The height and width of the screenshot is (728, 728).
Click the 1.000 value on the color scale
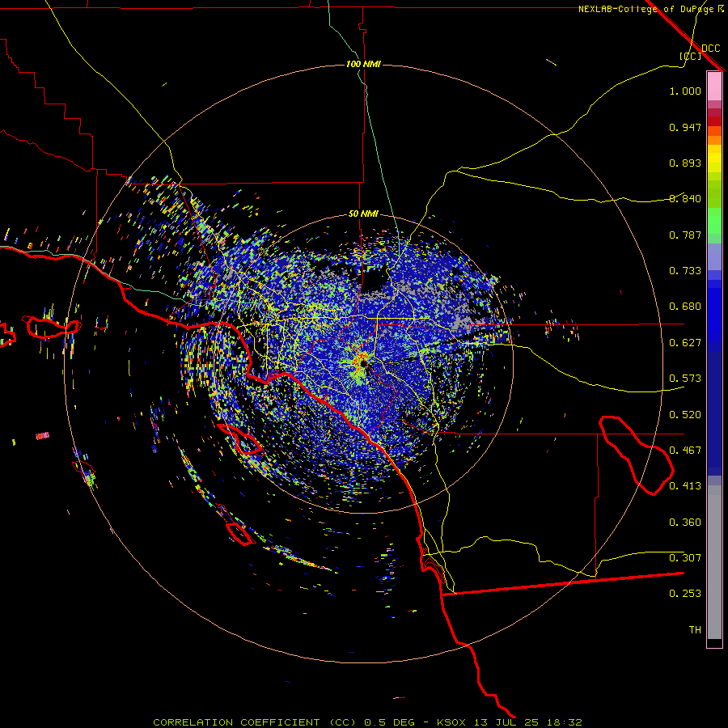(x=685, y=91)
